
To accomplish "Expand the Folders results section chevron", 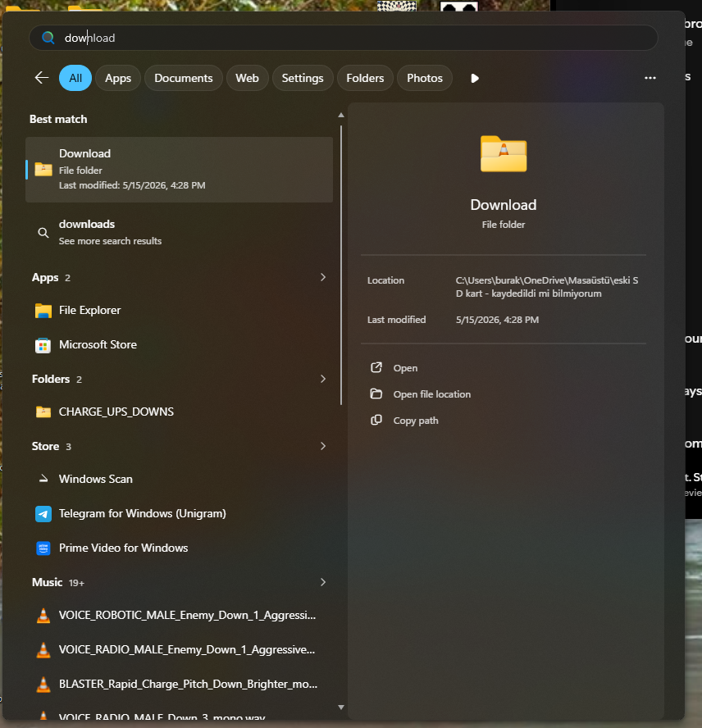I will [323, 379].
